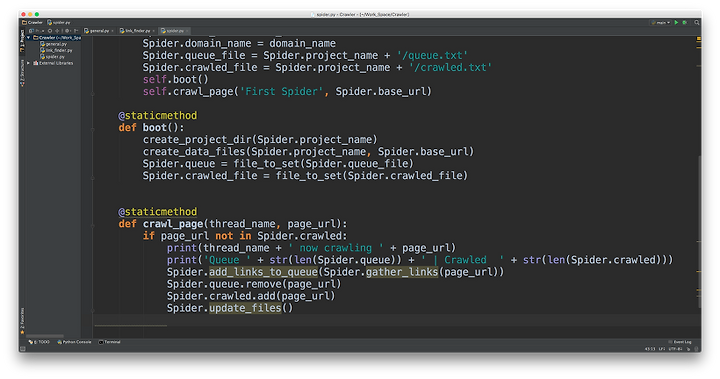Toggle the Structure tool window
The height and width of the screenshot is (379, 720).
tap(22, 74)
